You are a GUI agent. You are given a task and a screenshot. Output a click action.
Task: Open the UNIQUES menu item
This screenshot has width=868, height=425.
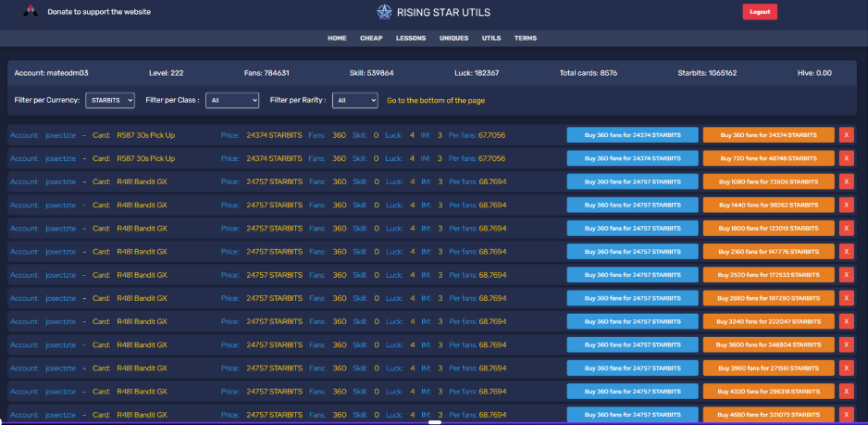tap(454, 38)
